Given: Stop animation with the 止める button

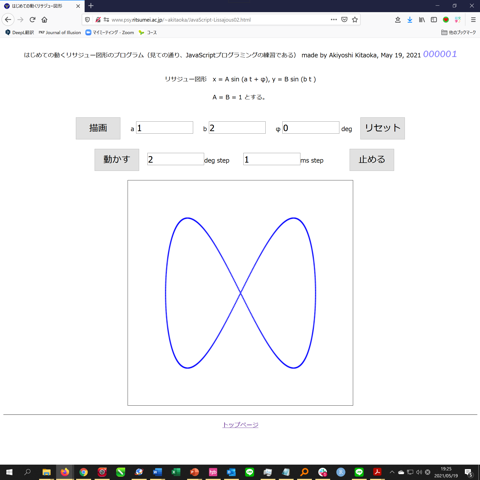Looking at the screenshot, I should (x=372, y=159).
